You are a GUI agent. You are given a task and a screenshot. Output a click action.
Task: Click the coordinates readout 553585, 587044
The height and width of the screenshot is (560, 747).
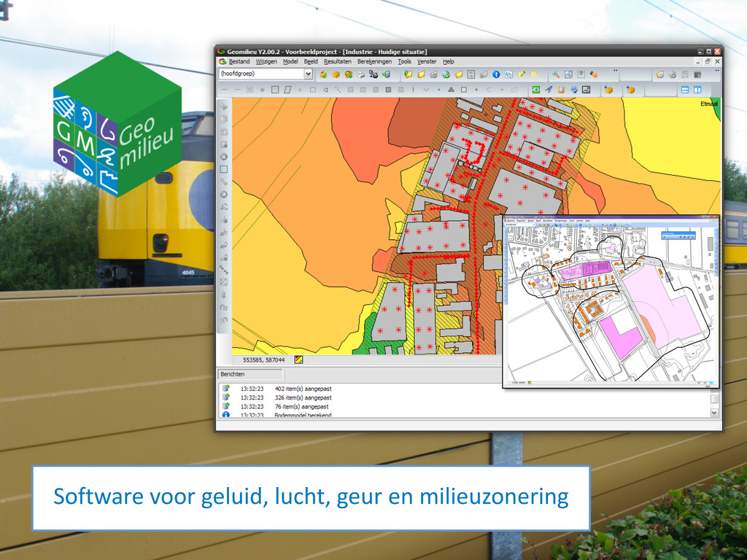pos(264,360)
